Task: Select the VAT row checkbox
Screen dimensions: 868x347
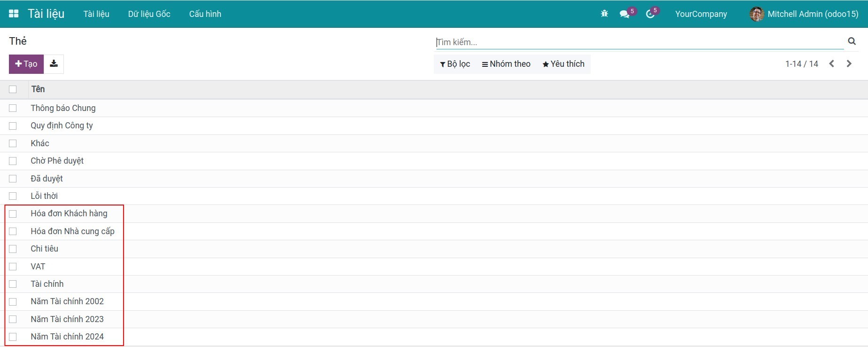Action: 13,267
